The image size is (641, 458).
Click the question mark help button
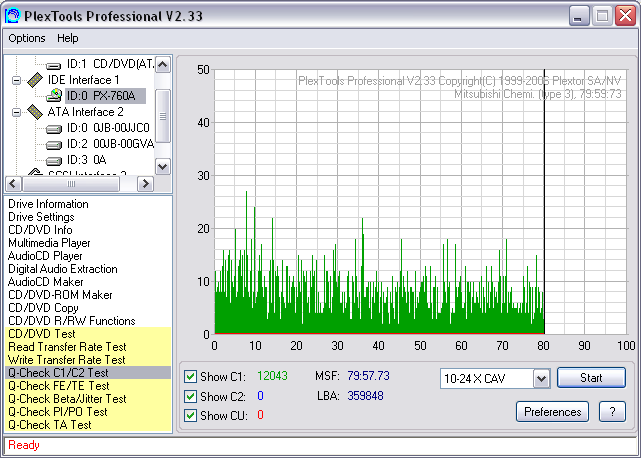pos(612,411)
